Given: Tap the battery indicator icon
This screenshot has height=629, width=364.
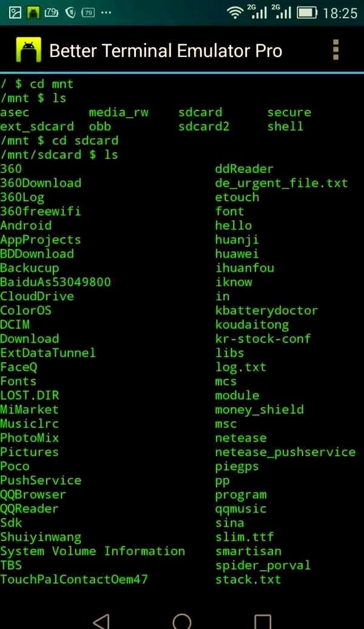Looking at the screenshot, I should coord(308,13).
